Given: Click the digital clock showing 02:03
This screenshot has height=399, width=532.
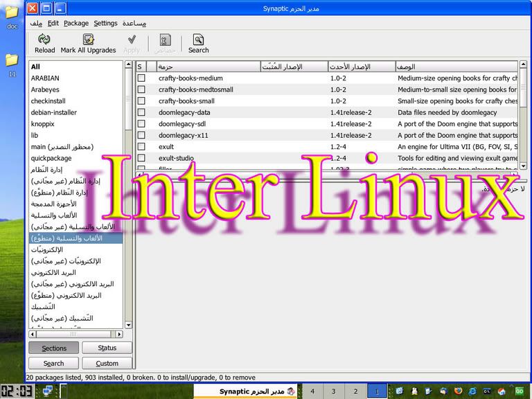Looking at the screenshot, I should 17,391.
